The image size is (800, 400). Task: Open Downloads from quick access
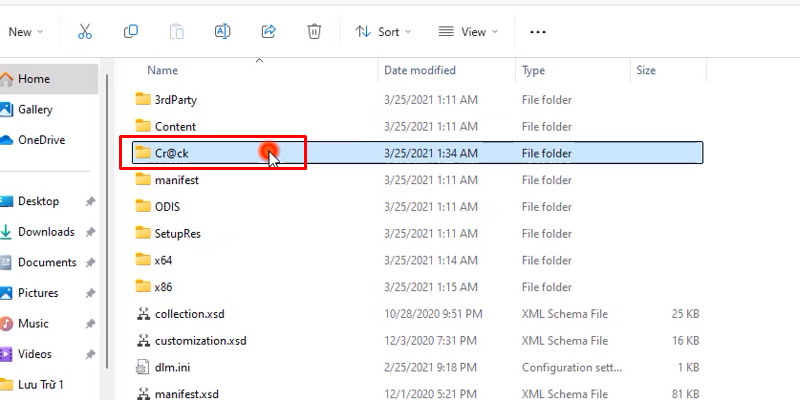pos(46,232)
